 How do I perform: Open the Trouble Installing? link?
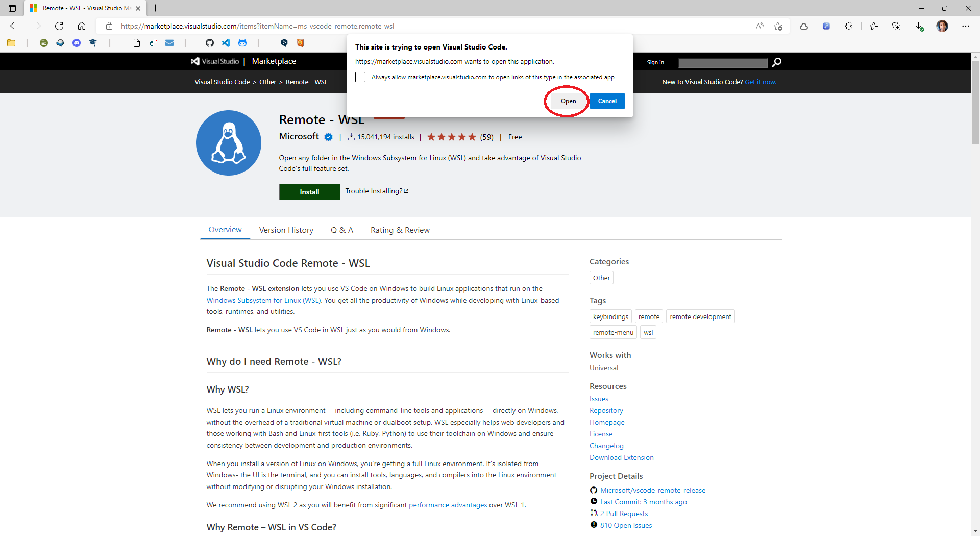coord(377,191)
